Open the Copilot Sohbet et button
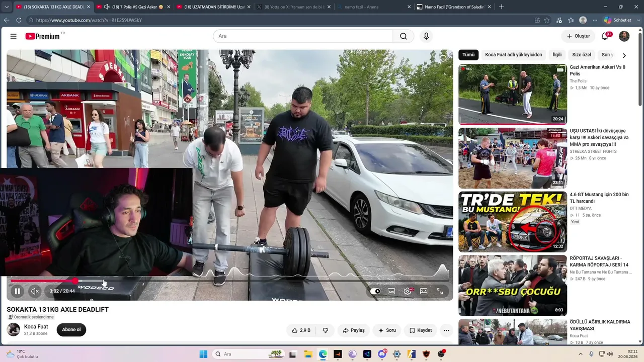Viewport: 644px width, 362px height. point(618,20)
